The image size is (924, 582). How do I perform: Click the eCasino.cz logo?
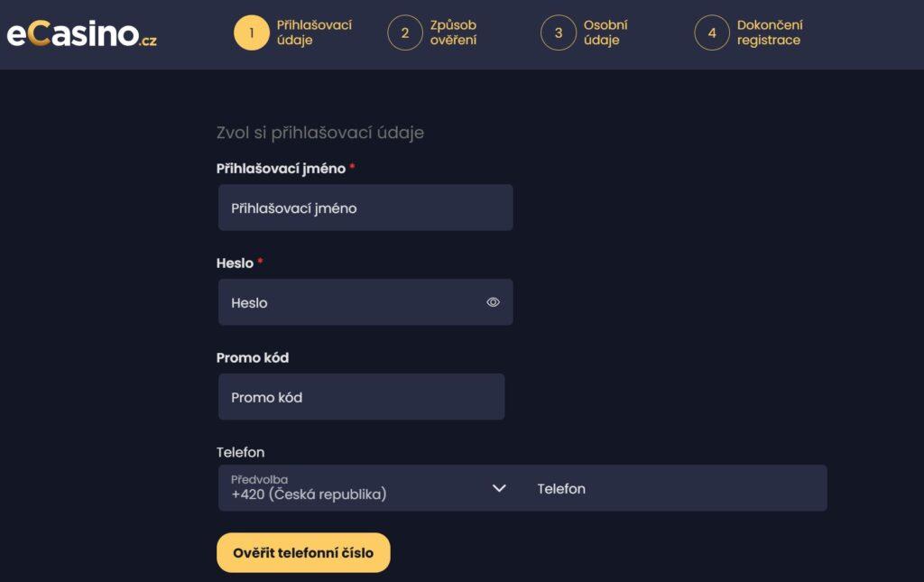pos(81,33)
